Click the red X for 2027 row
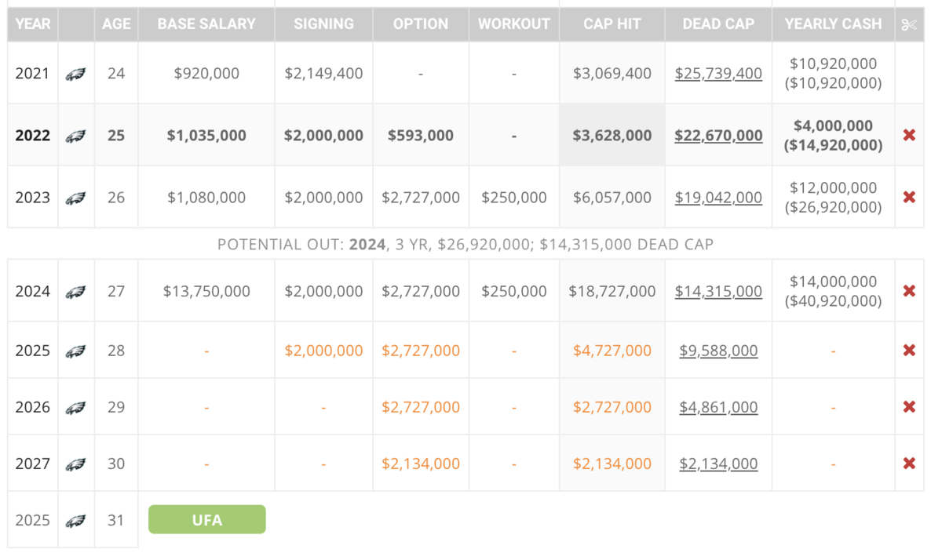This screenshot has width=942, height=560. (909, 464)
